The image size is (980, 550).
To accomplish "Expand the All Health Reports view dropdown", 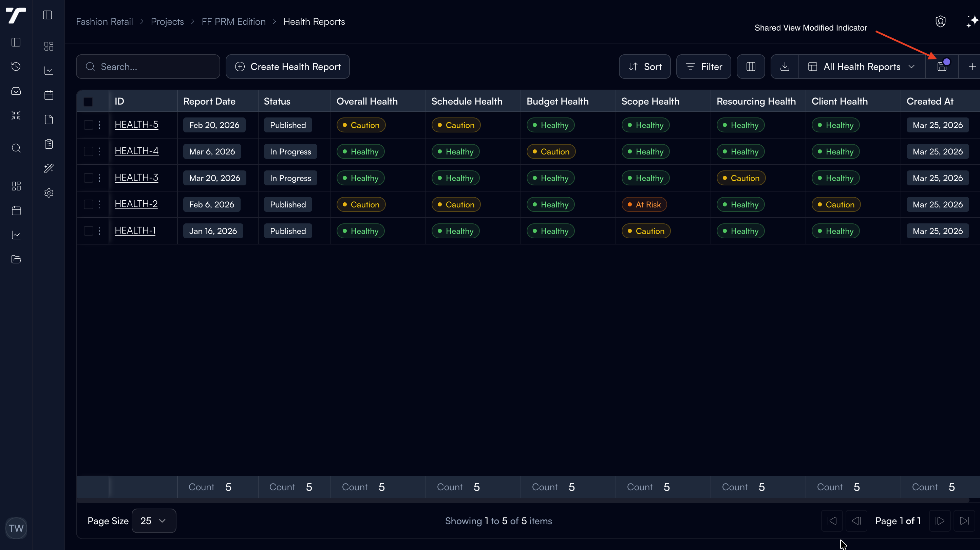I will tap(862, 67).
